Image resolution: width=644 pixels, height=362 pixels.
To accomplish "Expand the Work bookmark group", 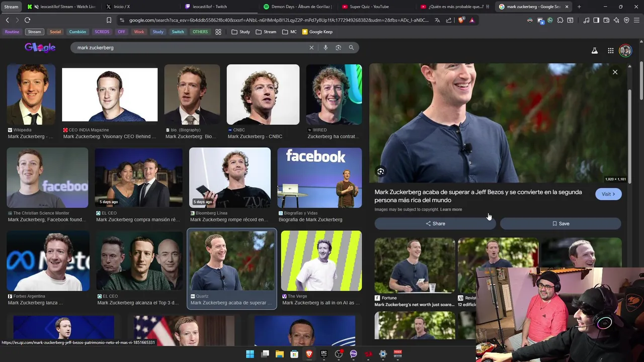I will 139,32.
